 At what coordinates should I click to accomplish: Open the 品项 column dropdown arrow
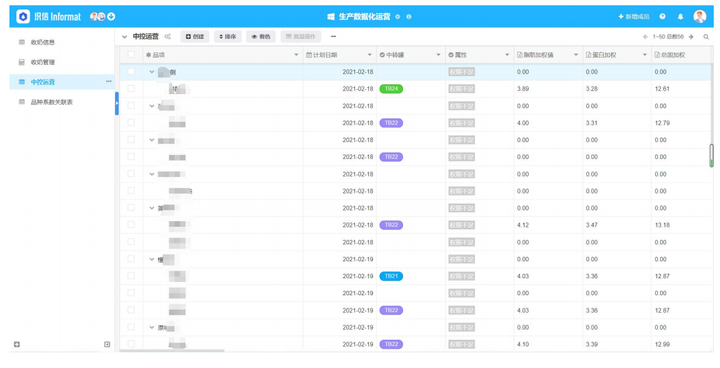point(296,55)
